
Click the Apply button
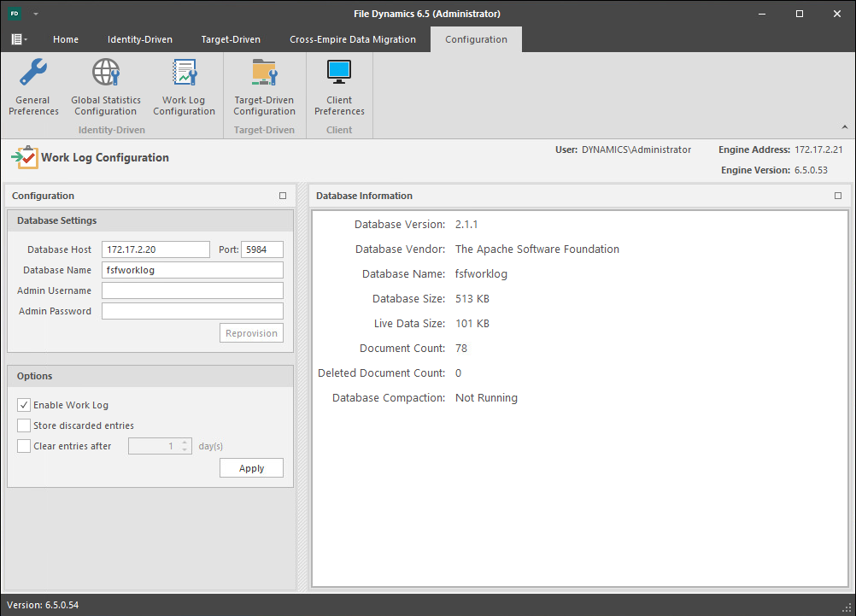[251, 468]
